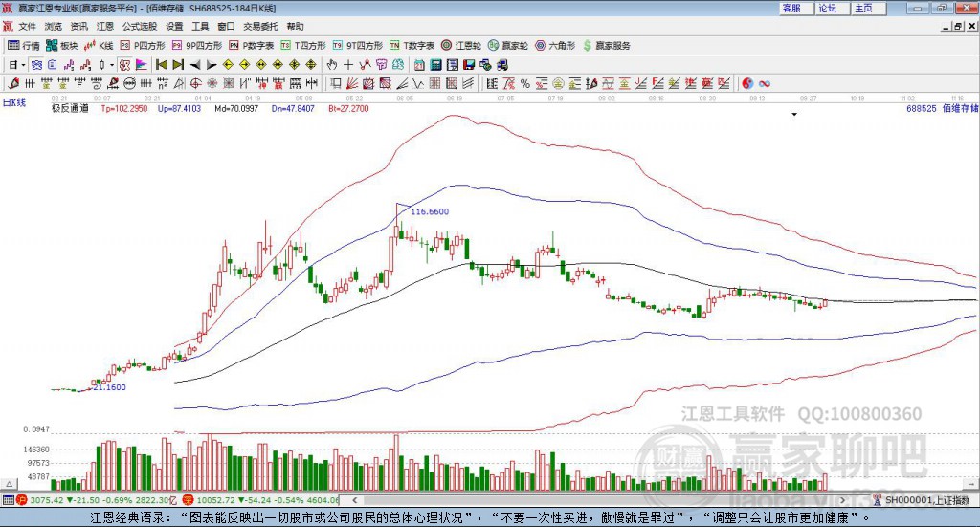Viewport: 980px width, 527px height.
Task: Select the hand pan tool
Action: (331, 65)
